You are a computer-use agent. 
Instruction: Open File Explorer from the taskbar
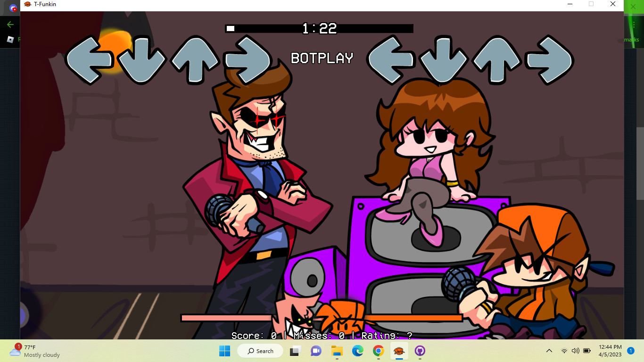click(x=337, y=351)
